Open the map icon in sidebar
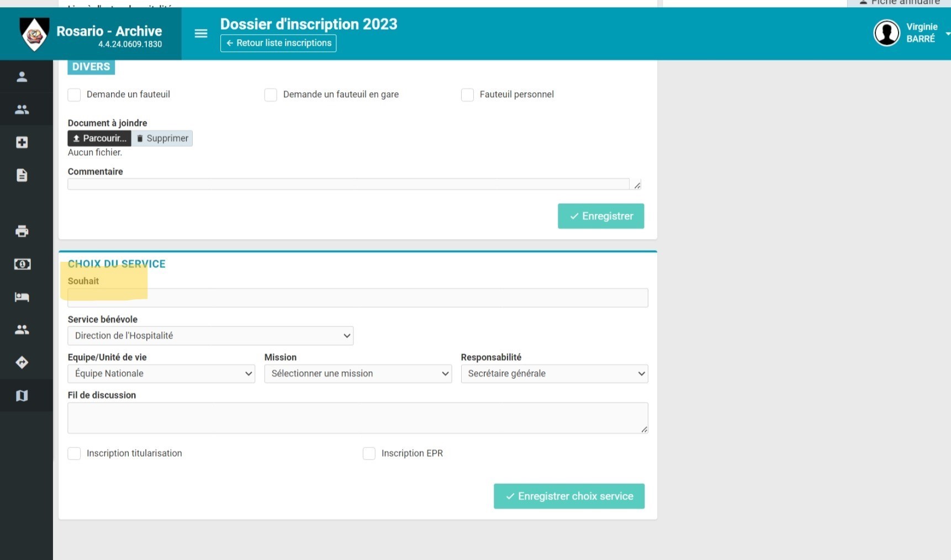951x560 pixels. (22, 395)
